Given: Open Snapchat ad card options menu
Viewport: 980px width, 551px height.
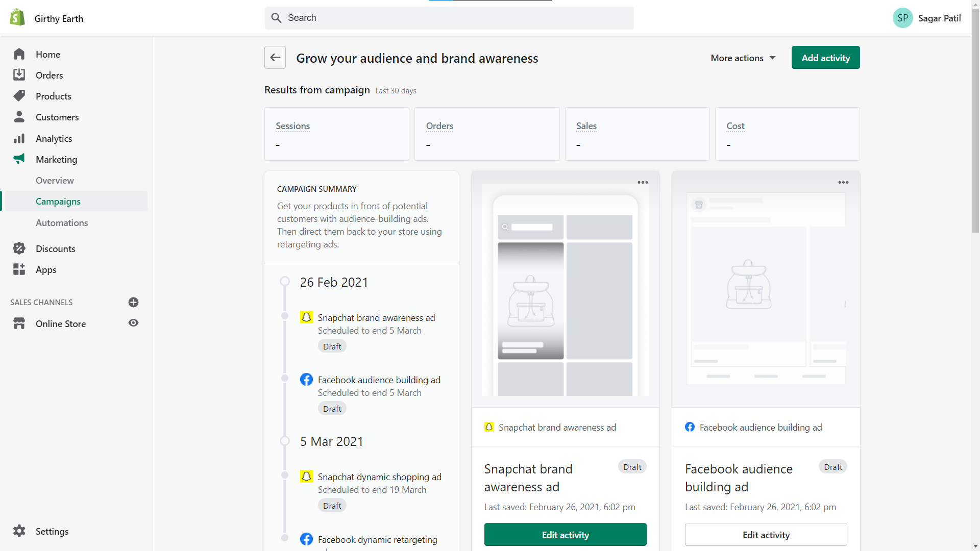Looking at the screenshot, I should click(643, 182).
